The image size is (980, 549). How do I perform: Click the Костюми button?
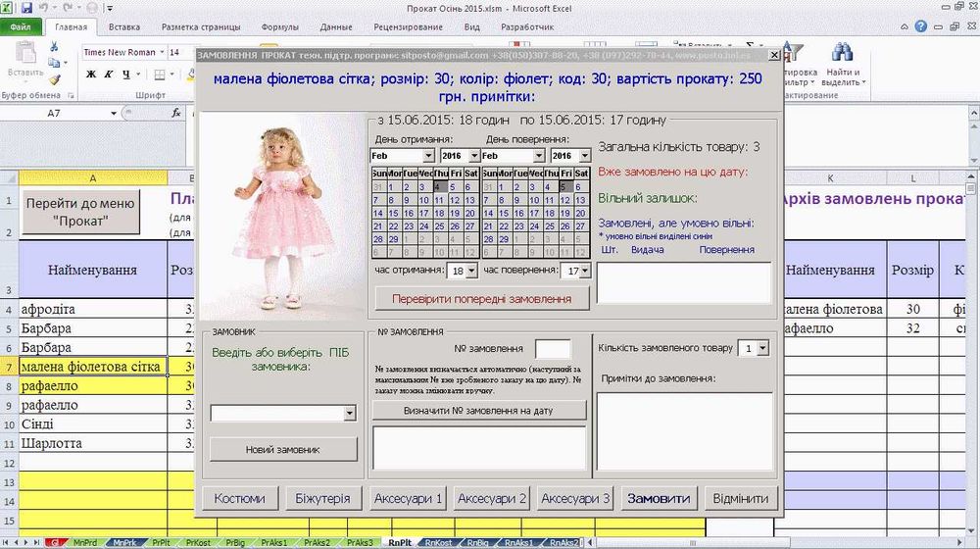pyautogui.click(x=239, y=498)
